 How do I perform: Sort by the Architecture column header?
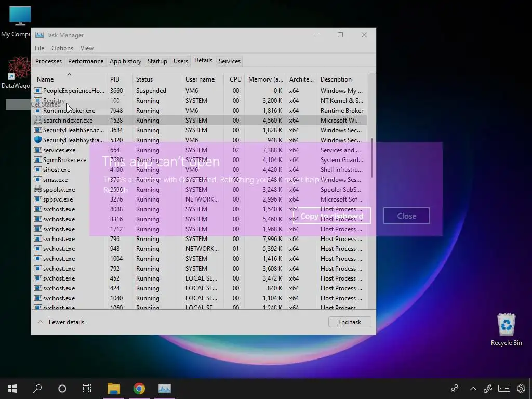click(301, 79)
